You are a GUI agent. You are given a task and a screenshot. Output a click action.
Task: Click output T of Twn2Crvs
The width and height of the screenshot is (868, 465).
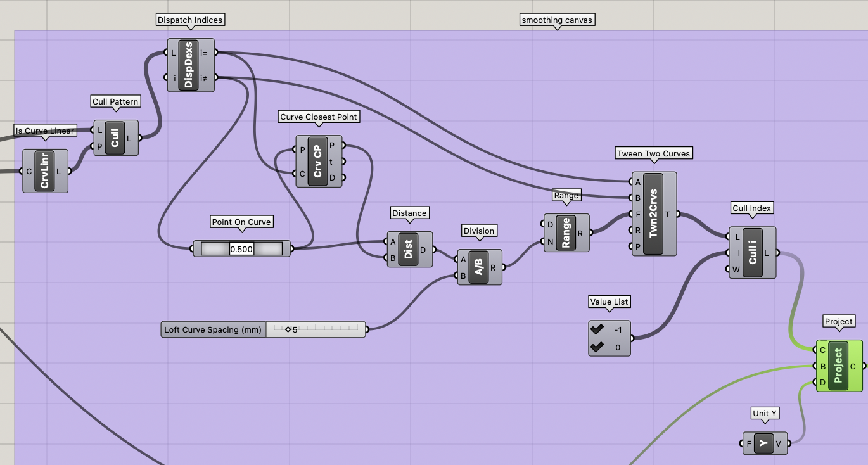pyautogui.click(x=668, y=214)
